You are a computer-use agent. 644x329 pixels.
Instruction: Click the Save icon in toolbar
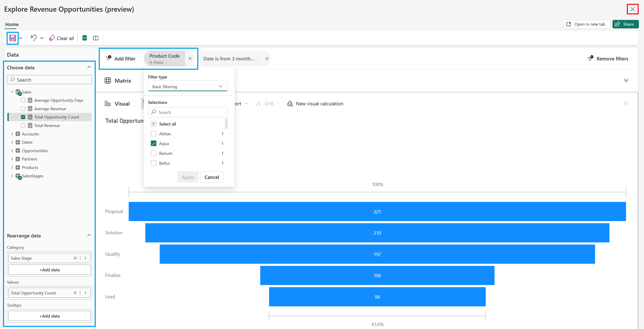point(12,38)
